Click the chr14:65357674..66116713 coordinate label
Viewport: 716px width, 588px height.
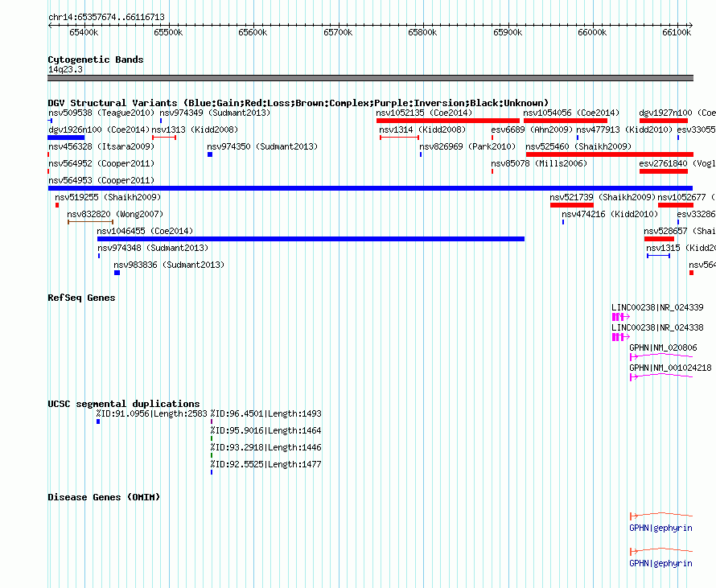[106, 17]
